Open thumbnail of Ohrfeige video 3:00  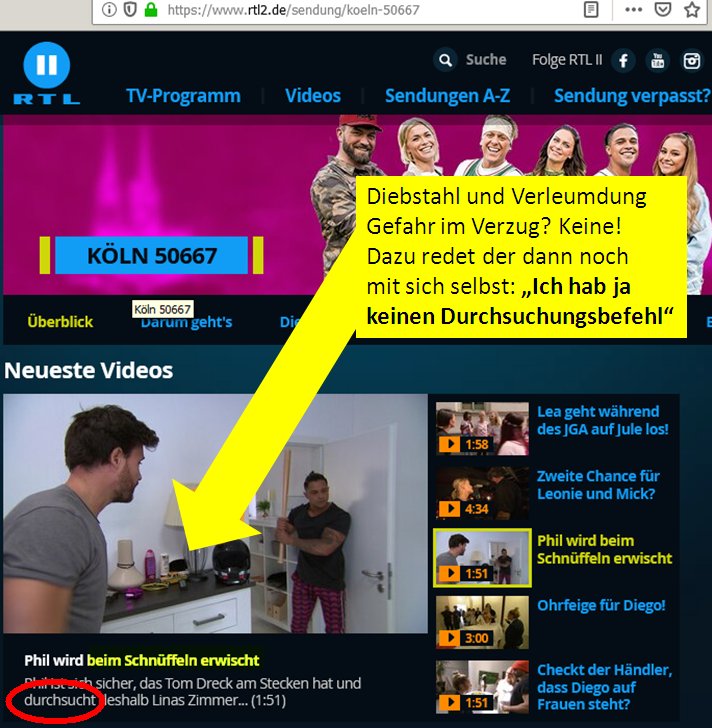(x=482, y=622)
